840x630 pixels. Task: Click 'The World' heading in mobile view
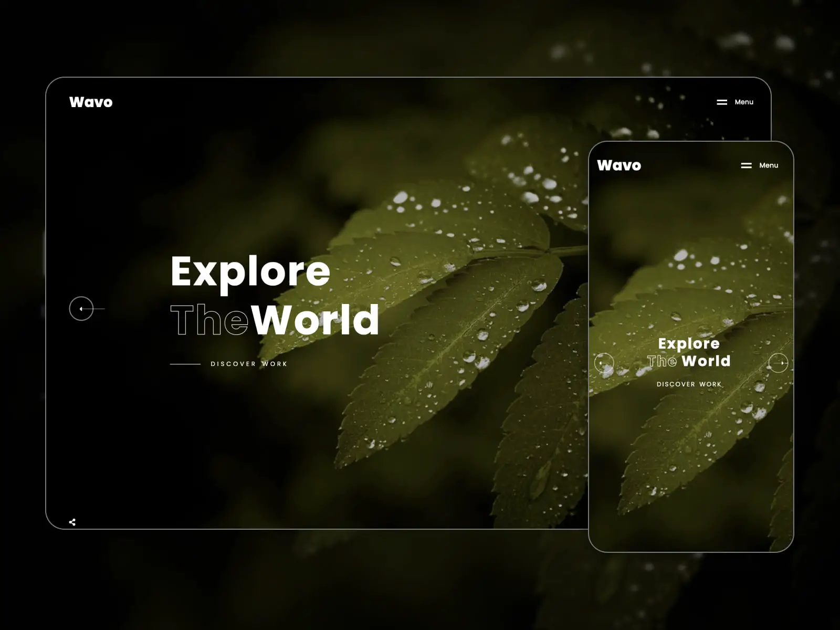tap(689, 361)
